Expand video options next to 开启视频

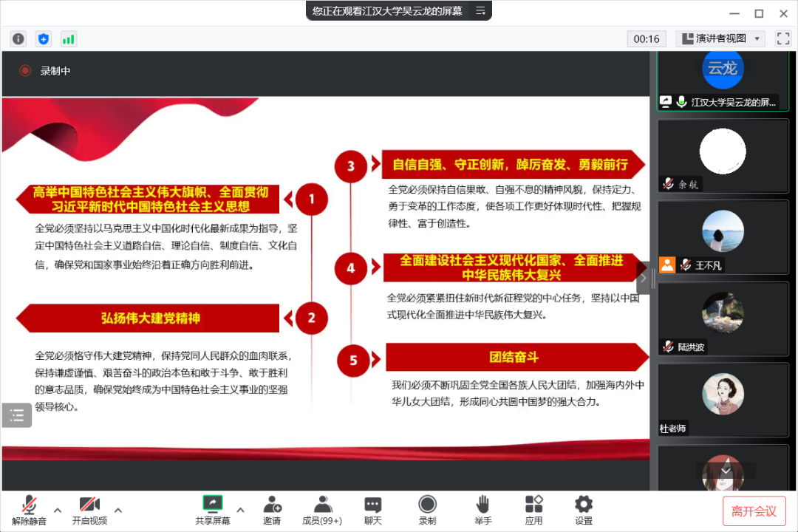coord(118,510)
